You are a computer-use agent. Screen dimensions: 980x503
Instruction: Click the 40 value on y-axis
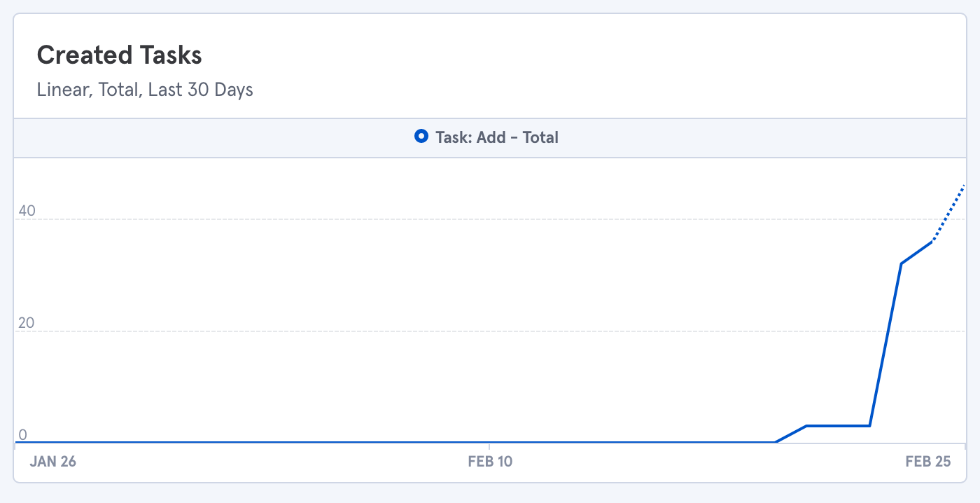(x=27, y=211)
